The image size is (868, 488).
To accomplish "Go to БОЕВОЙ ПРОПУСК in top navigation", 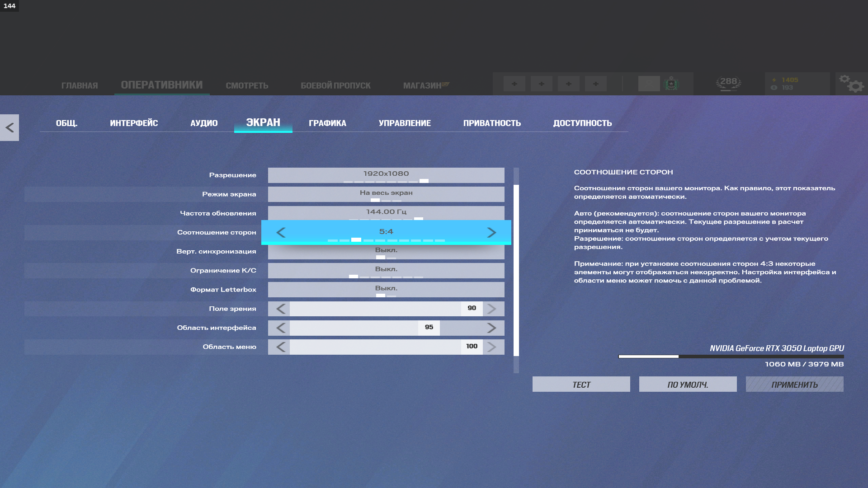I will point(335,85).
